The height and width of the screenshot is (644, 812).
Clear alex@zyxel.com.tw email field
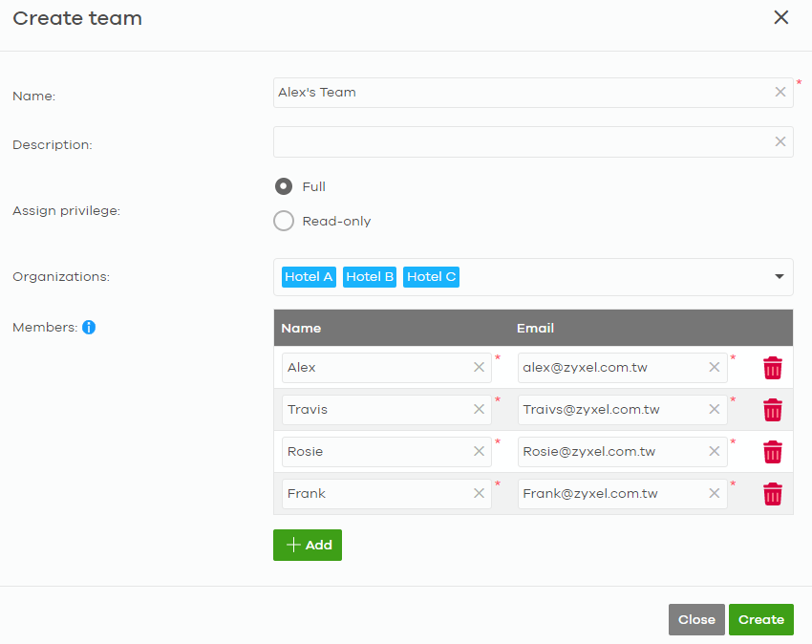pos(715,367)
